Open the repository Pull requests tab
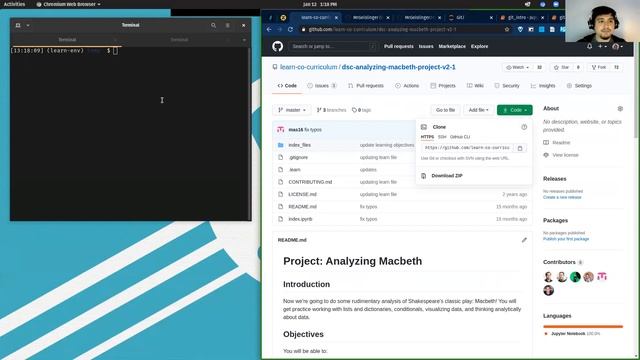This screenshot has height=360, width=640. pos(366,86)
